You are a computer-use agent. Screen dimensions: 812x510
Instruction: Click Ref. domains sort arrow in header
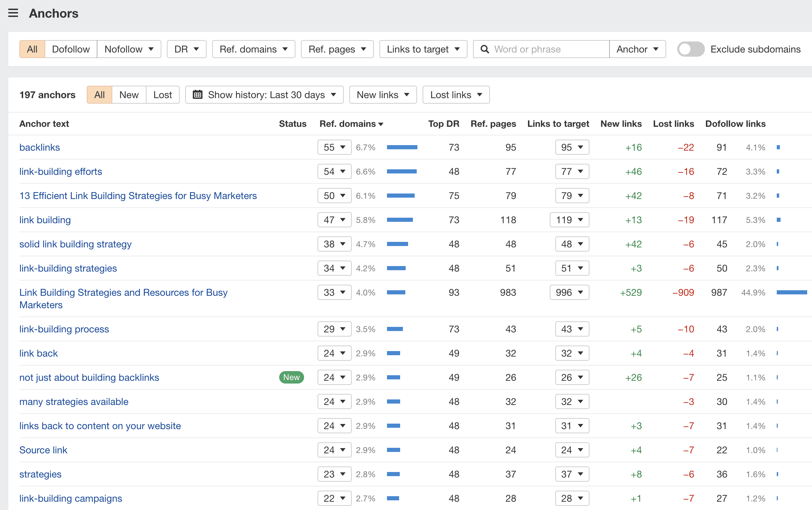[x=381, y=124]
